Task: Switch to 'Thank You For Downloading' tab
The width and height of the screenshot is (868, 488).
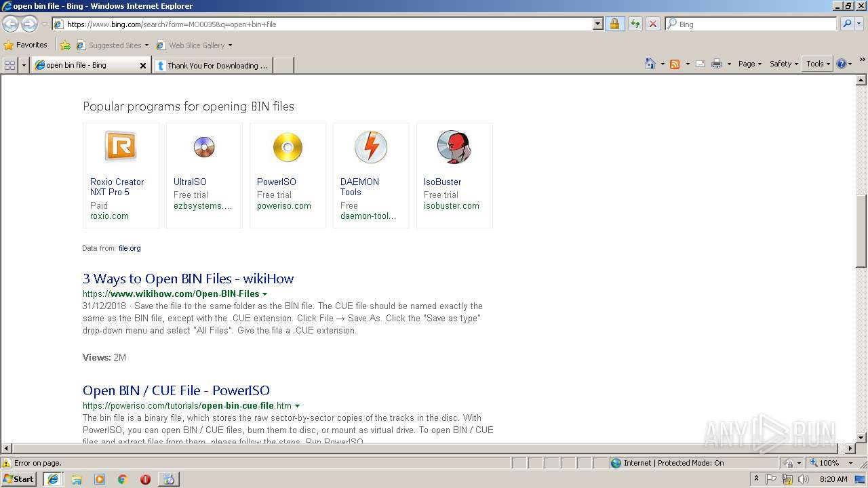Action: pyautogui.click(x=213, y=65)
